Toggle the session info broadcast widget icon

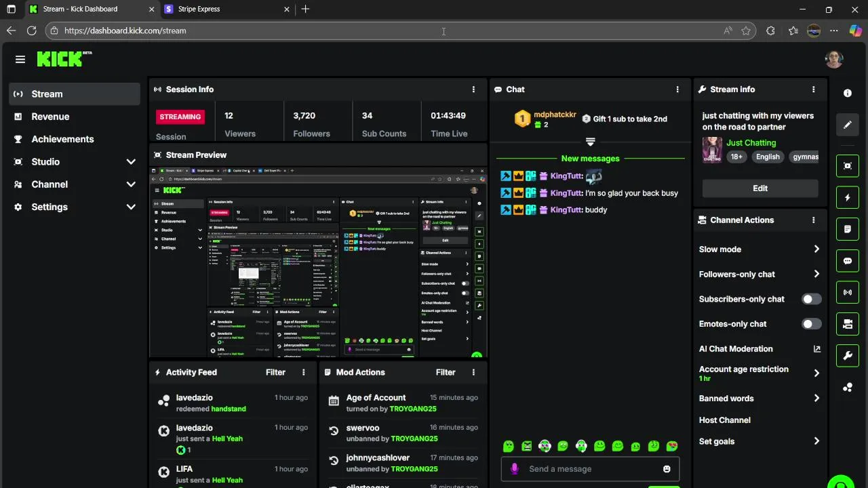click(x=848, y=292)
